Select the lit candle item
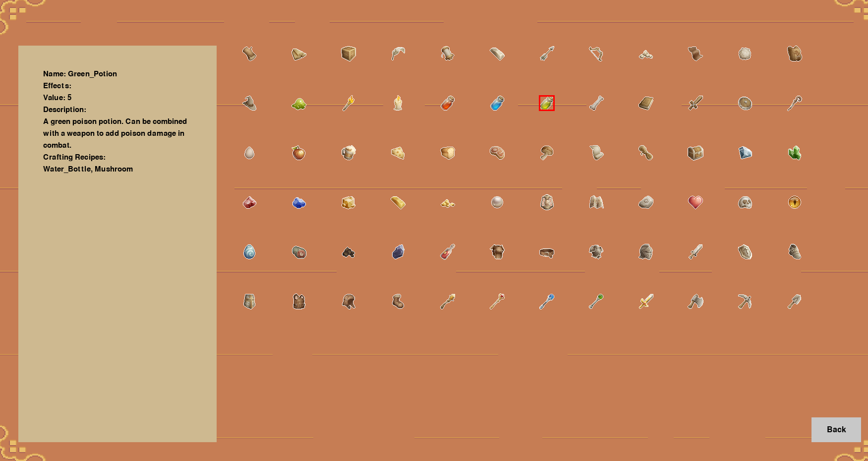 click(398, 103)
